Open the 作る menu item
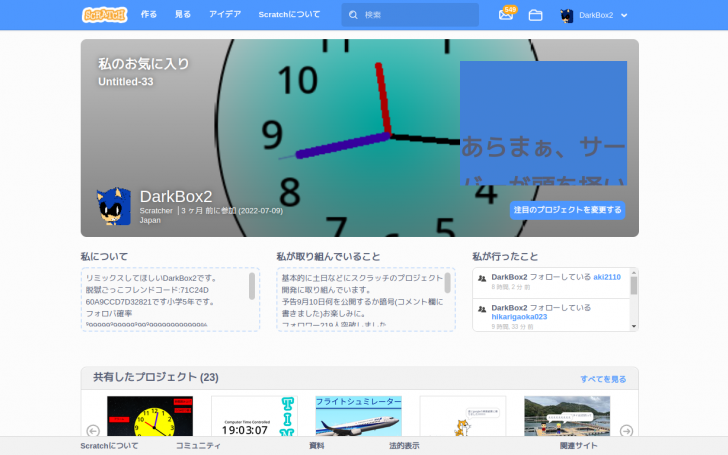Screen dimensions: 728x455 click(x=149, y=14)
